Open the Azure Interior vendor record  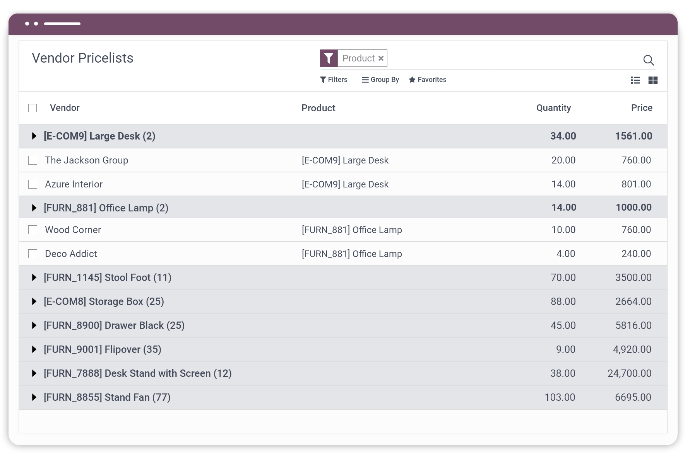73,184
